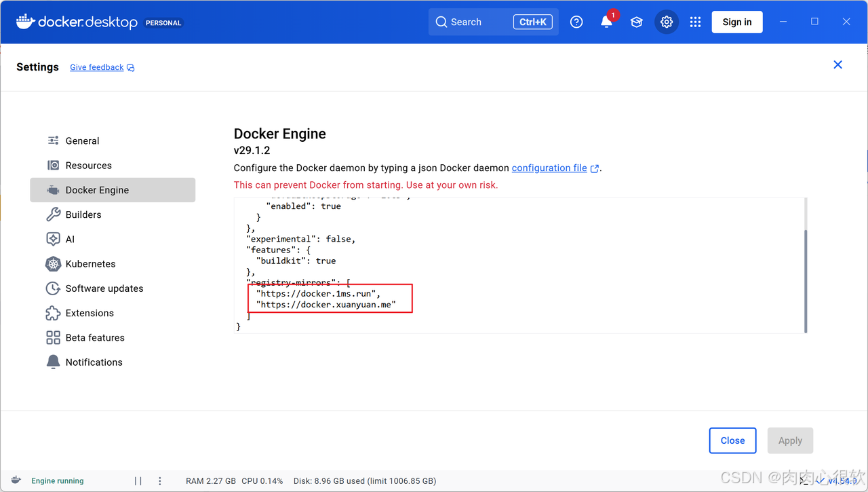
Task: Click the Disk 8.96 GB used status entry
Action: tap(365, 481)
